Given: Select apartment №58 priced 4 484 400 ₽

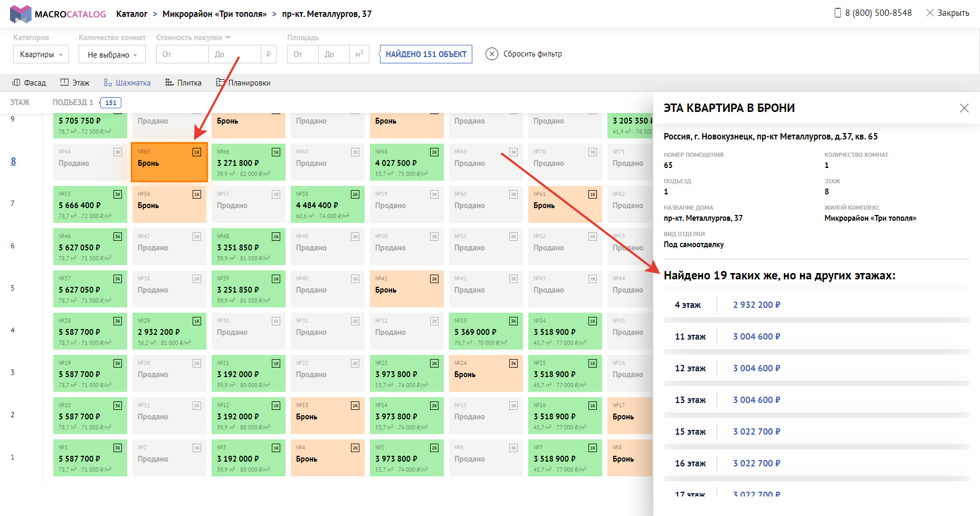Looking at the screenshot, I should (x=328, y=204).
